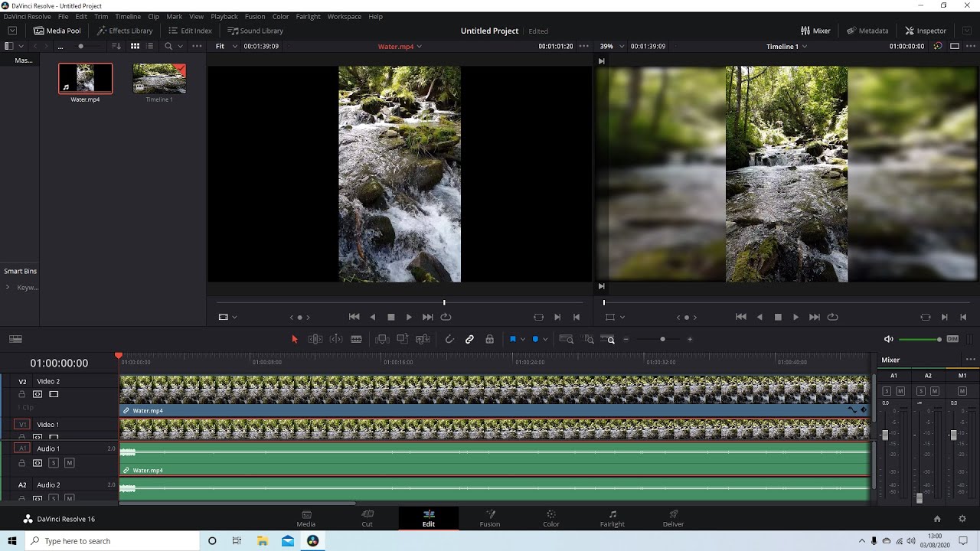
Task: Switch to the Fusion page
Action: click(490, 518)
